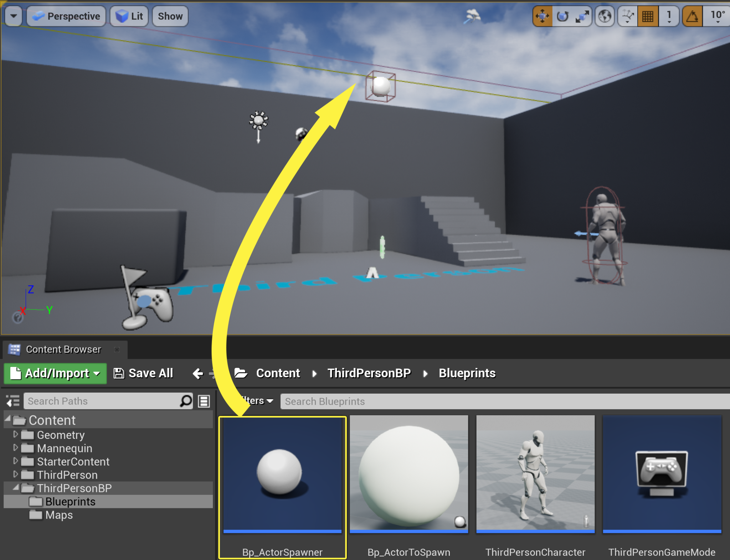The image size is (730, 560).
Task: Open viewport options dropdown arrow
Action: [x=14, y=16]
